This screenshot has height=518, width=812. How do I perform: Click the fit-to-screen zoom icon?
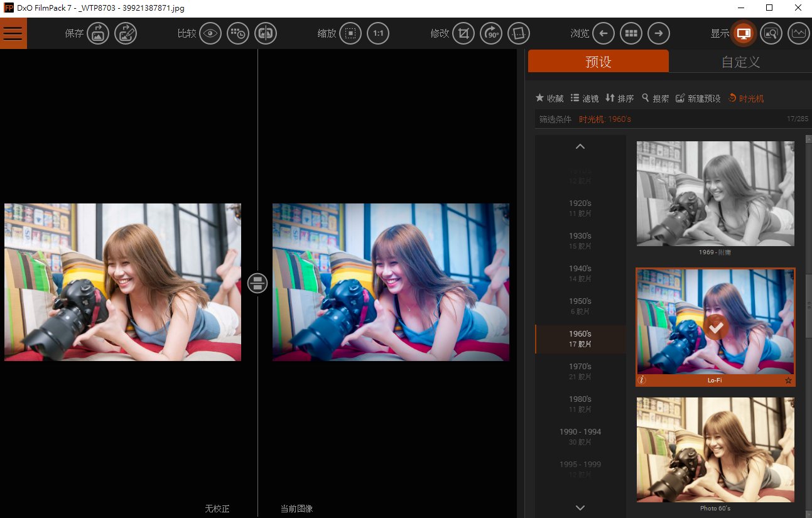(350, 33)
